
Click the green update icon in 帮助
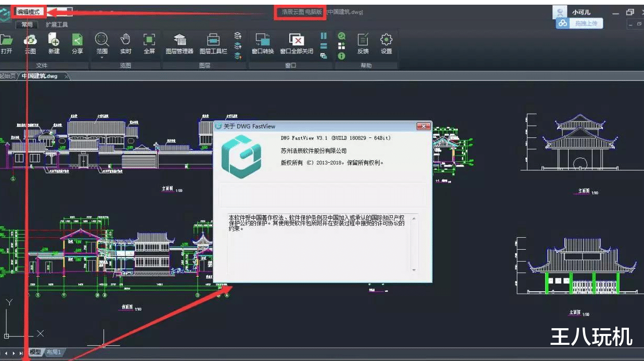click(x=342, y=36)
